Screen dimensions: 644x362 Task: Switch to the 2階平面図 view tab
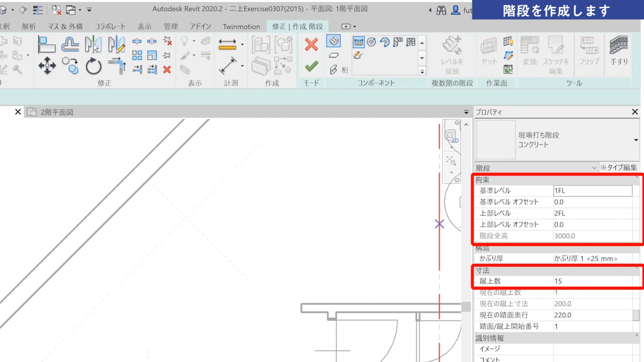[x=56, y=112]
